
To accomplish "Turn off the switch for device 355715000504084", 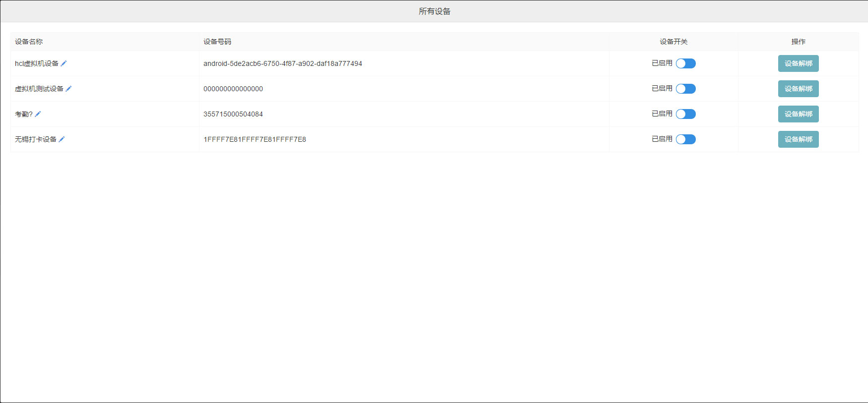I will point(685,114).
